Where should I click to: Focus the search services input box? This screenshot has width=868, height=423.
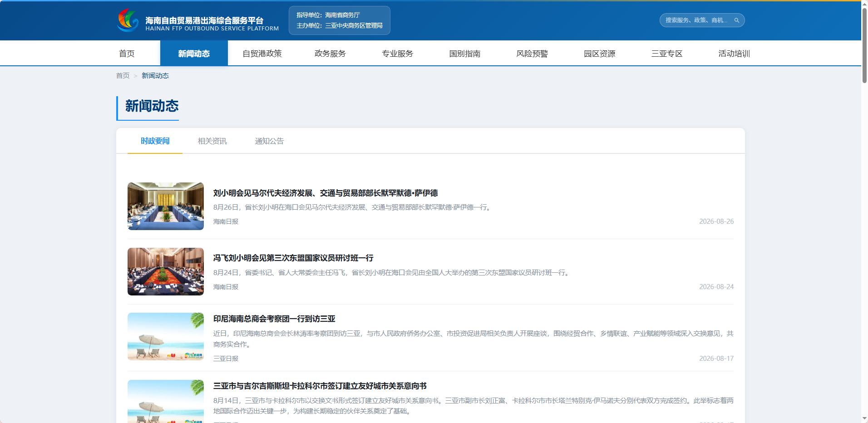697,20
